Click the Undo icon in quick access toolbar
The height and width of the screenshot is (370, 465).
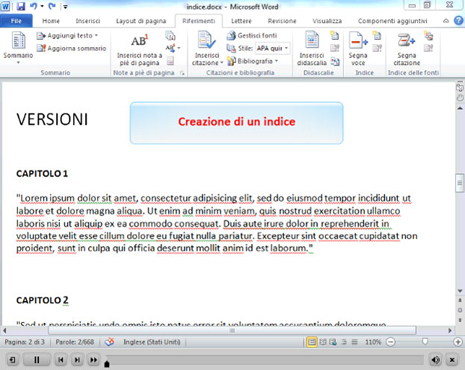pyautogui.click(x=34, y=6)
